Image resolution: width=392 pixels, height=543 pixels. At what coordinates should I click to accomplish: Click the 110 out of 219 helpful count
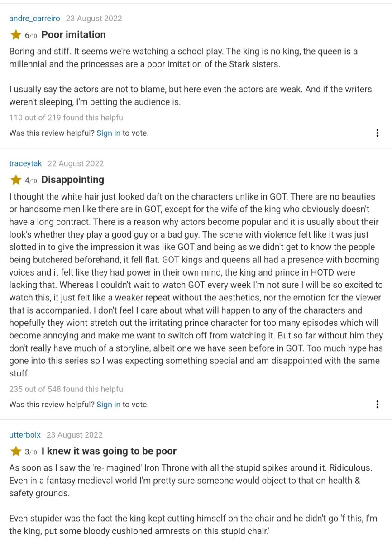tap(67, 118)
